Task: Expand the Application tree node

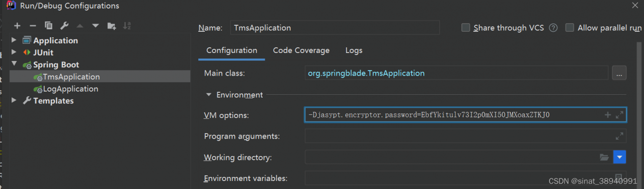Action: point(15,40)
